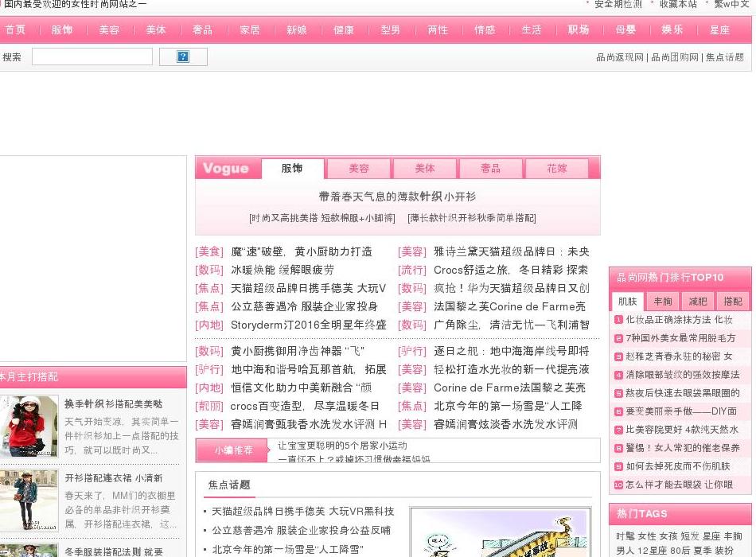Open headline 带着春天气息的薄款针织小开衫

click(x=397, y=197)
